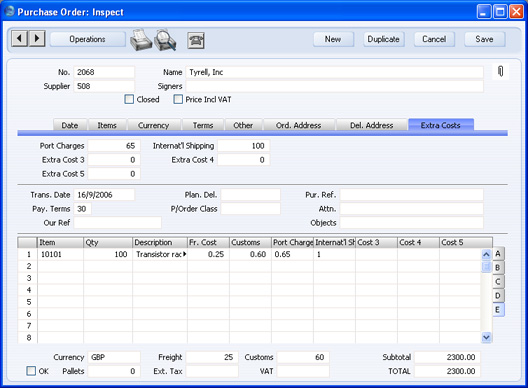Click grid scrollbar up arrow
This screenshot has height=388, width=528.
[x=486, y=254]
